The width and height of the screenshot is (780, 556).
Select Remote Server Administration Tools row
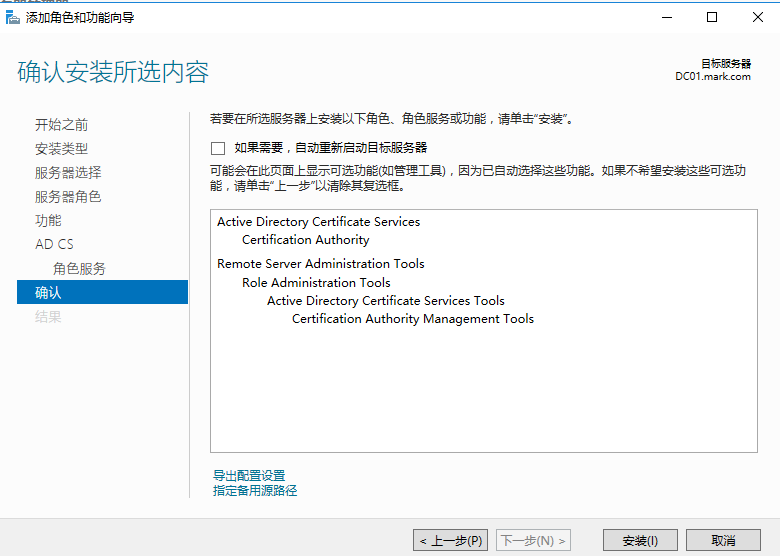click(321, 264)
